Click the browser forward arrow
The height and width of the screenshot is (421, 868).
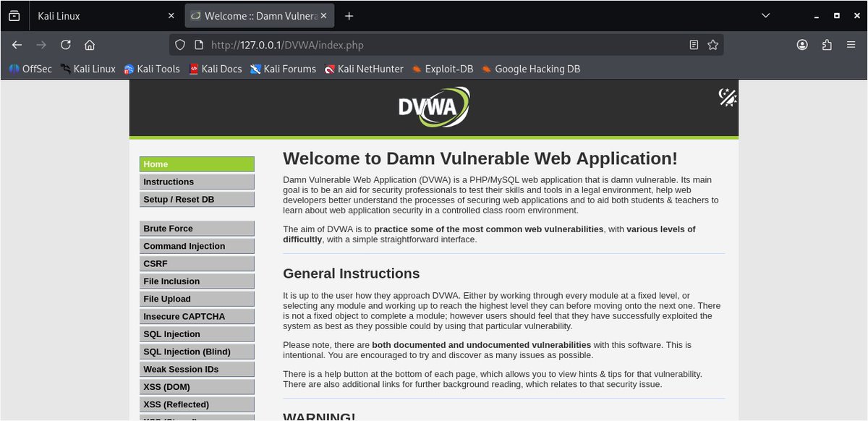tap(41, 45)
